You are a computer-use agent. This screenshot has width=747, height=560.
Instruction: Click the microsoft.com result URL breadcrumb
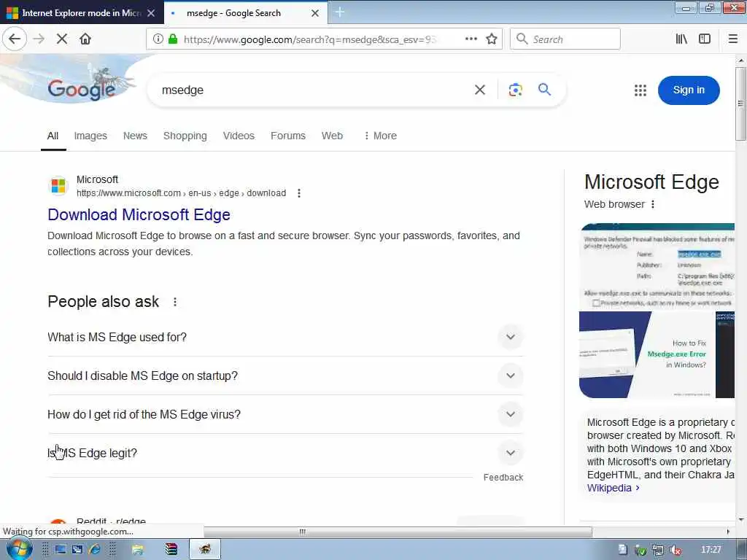[x=181, y=193]
